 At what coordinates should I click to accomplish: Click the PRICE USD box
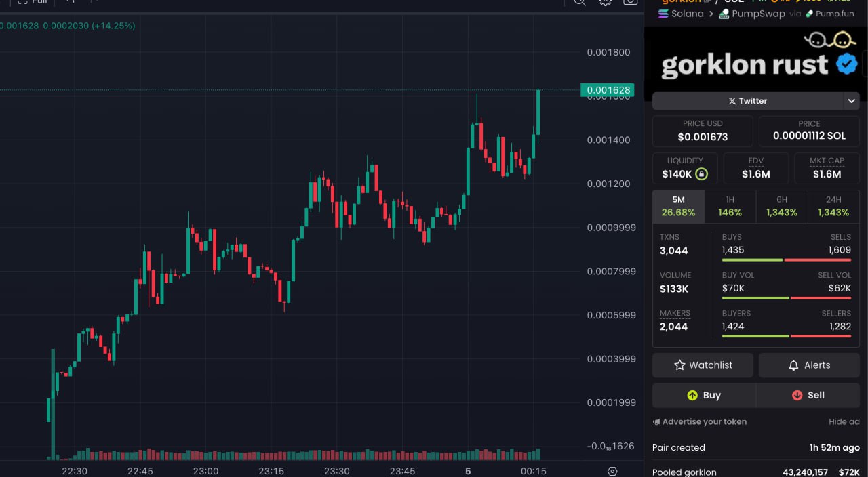click(x=703, y=131)
